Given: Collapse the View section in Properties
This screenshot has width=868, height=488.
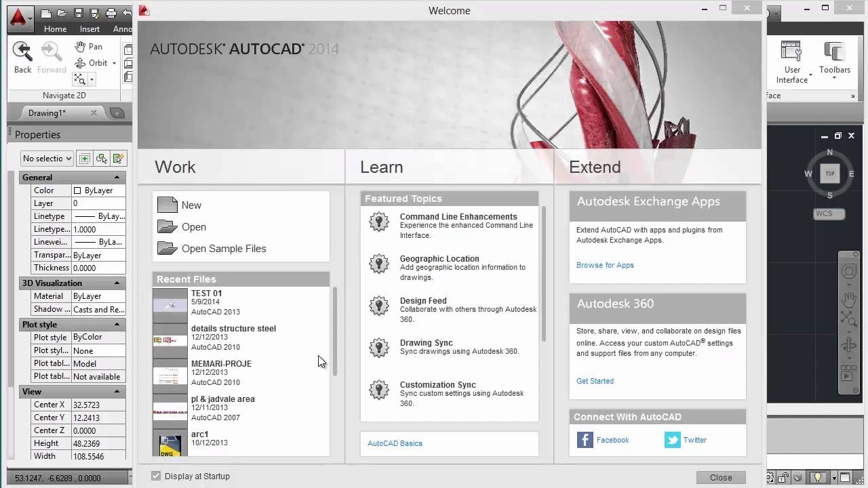Looking at the screenshot, I should 117,391.
